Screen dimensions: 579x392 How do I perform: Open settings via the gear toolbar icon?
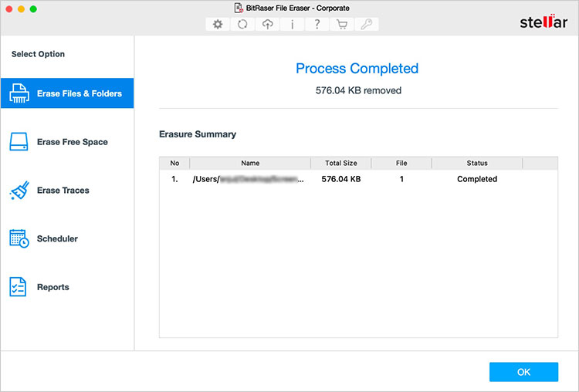coord(218,25)
